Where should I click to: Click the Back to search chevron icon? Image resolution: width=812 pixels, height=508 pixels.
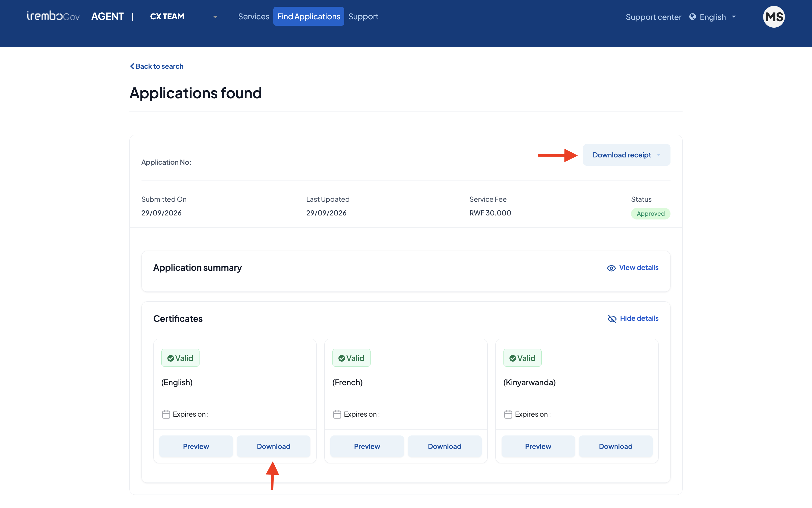click(132, 66)
